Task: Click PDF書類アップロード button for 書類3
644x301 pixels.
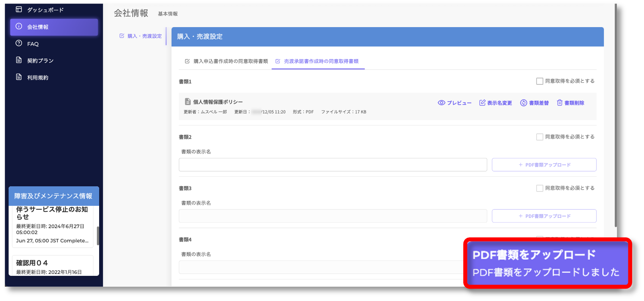Action: pos(544,216)
